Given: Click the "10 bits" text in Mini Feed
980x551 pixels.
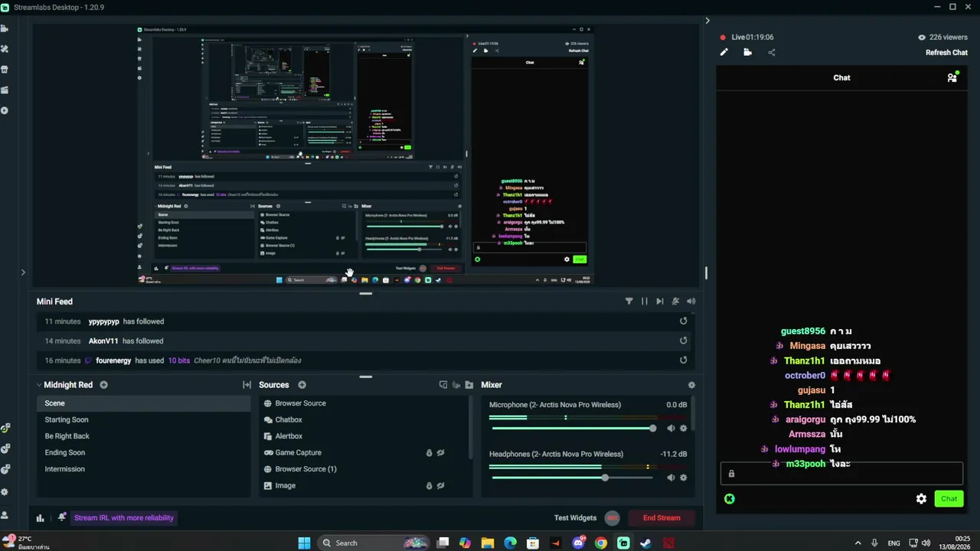Looking at the screenshot, I should click(x=179, y=360).
